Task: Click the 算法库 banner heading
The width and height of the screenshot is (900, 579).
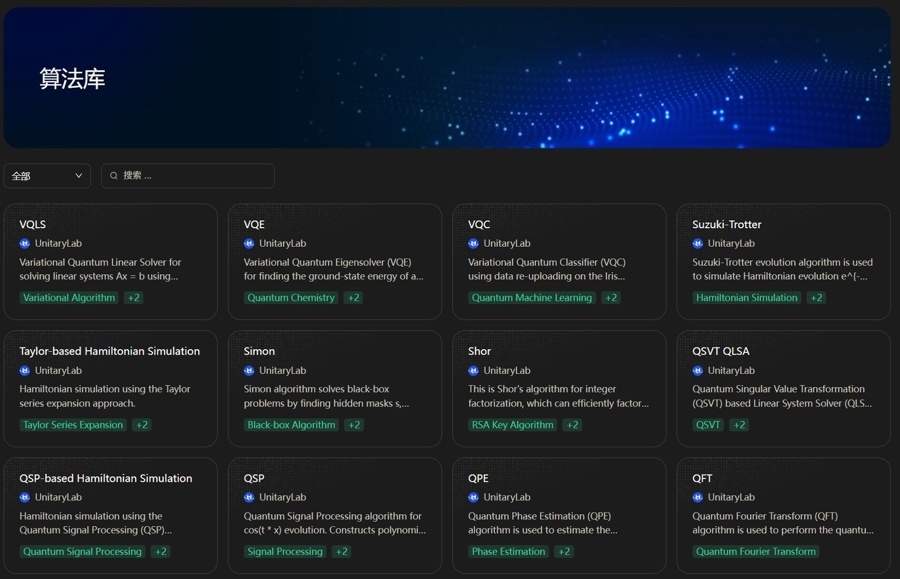Action: (72, 79)
